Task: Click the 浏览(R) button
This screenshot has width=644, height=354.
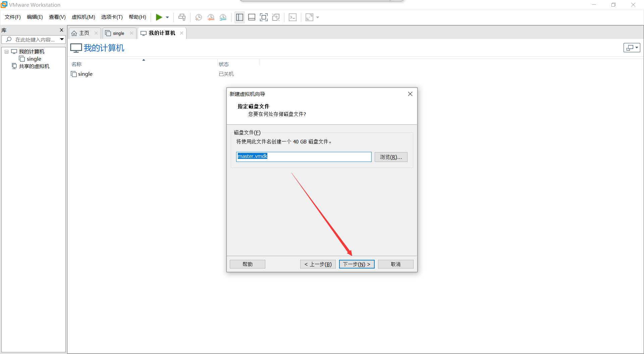Action: (391, 157)
